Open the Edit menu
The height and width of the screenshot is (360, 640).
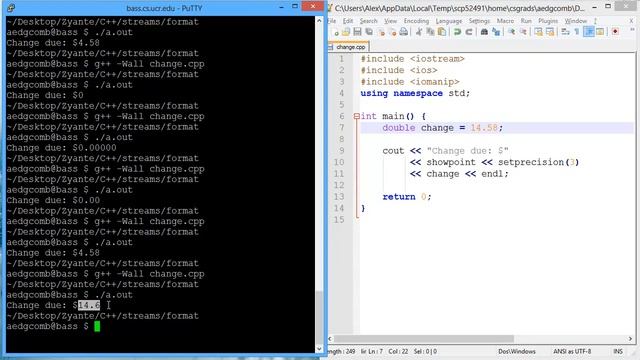point(348,21)
